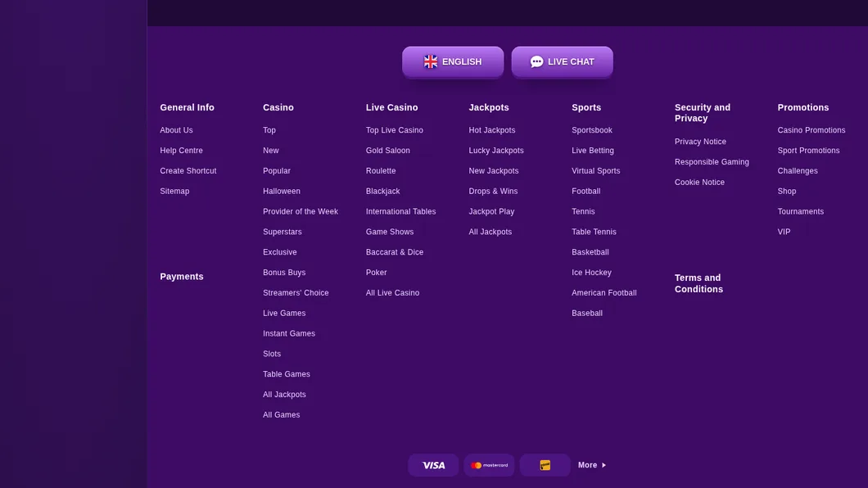
Task: Click the Visa payment icon
Action: pyautogui.click(x=433, y=465)
